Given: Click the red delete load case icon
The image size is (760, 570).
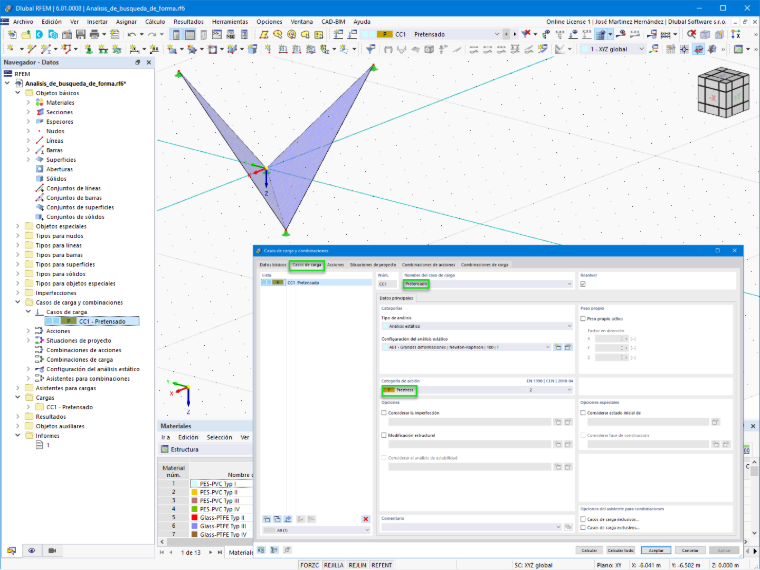Looking at the screenshot, I should [x=365, y=519].
